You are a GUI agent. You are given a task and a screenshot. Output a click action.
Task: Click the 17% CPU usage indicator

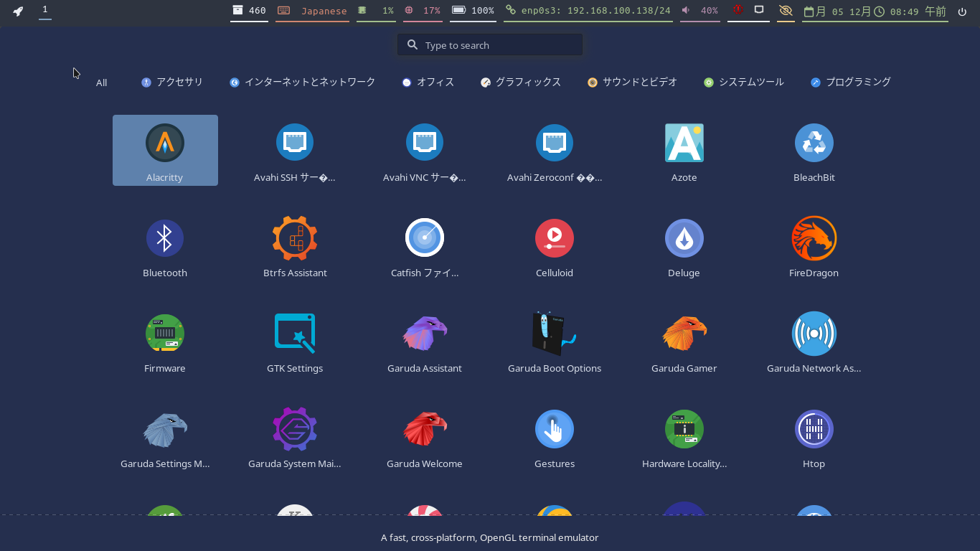(423, 11)
